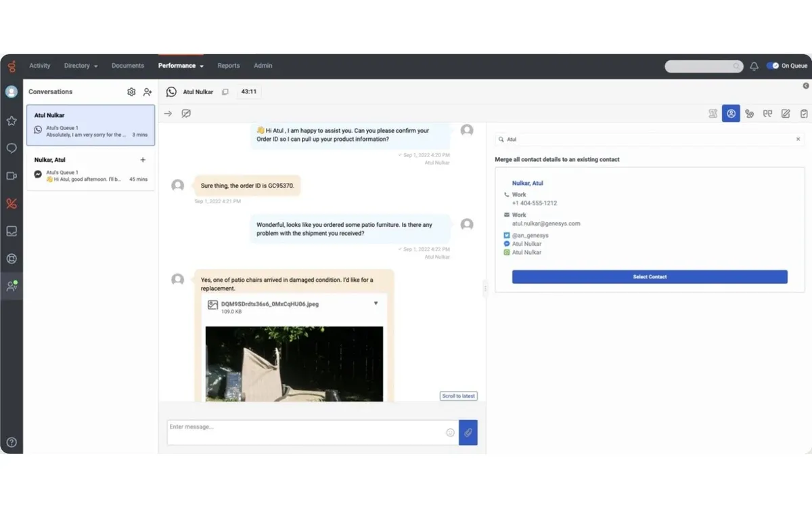Select the contact profile panel icon
Screen dimensions: 812x508
[x=731, y=114]
